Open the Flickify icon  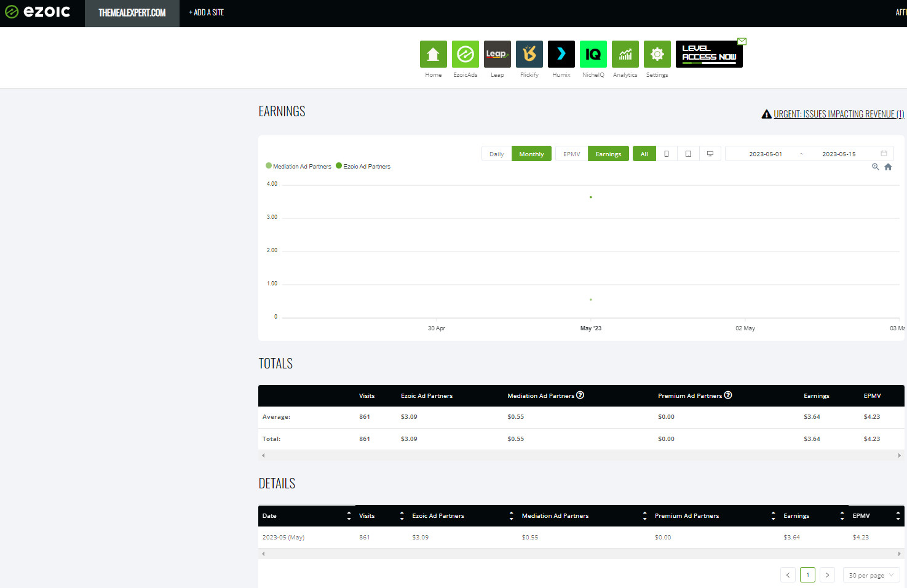[x=529, y=54]
